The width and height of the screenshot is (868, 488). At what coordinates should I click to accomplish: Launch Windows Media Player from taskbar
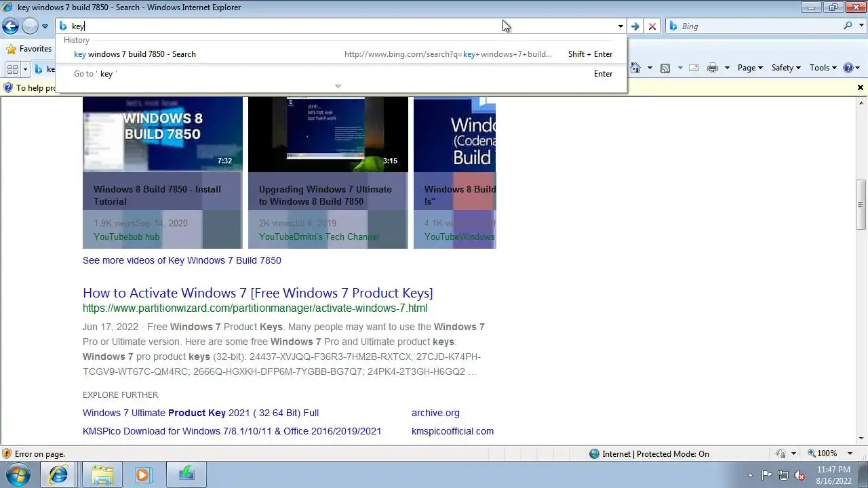point(143,475)
